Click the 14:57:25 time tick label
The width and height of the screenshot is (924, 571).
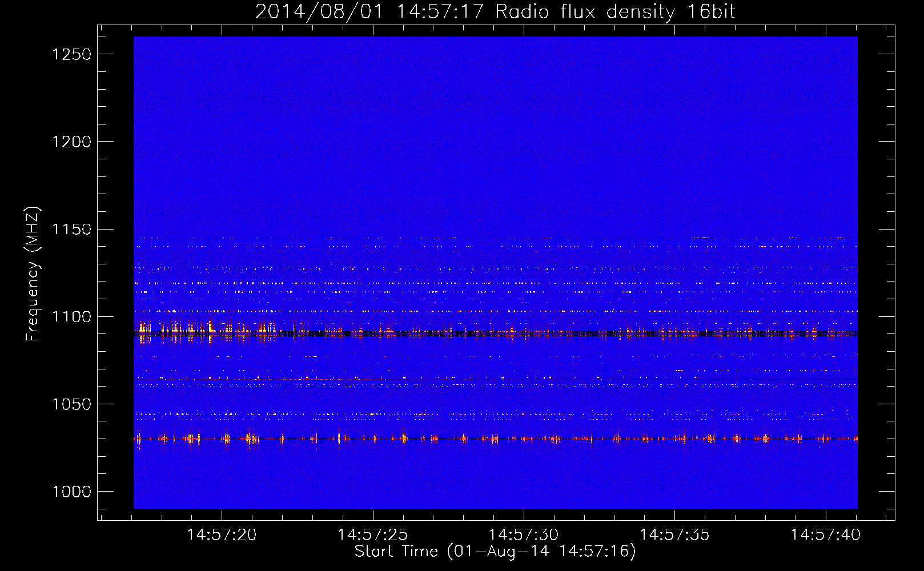372,535
